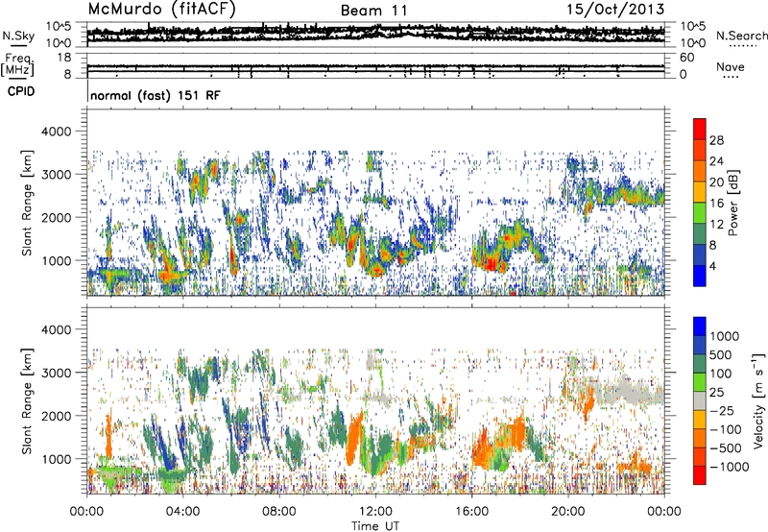This screenshot has width=768, height=532.
Task: Click the Nave legend label
Action: pyautogui.click(x=731, y=66)
